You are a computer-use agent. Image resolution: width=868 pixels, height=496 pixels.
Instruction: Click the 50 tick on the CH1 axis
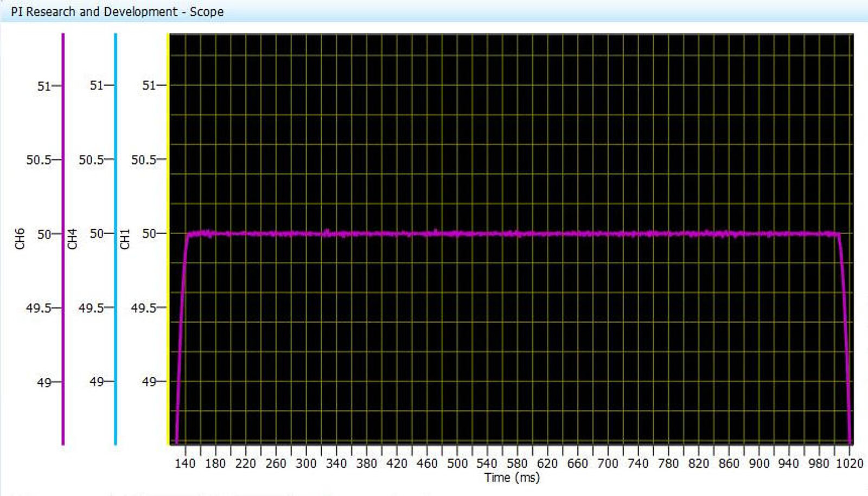pos(149,234)
